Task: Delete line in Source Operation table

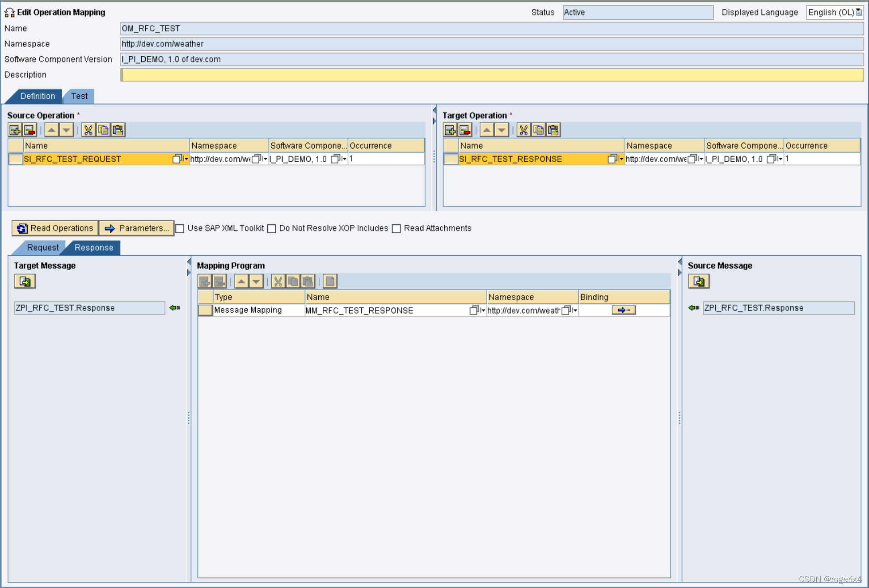Action: coord(30,130)
